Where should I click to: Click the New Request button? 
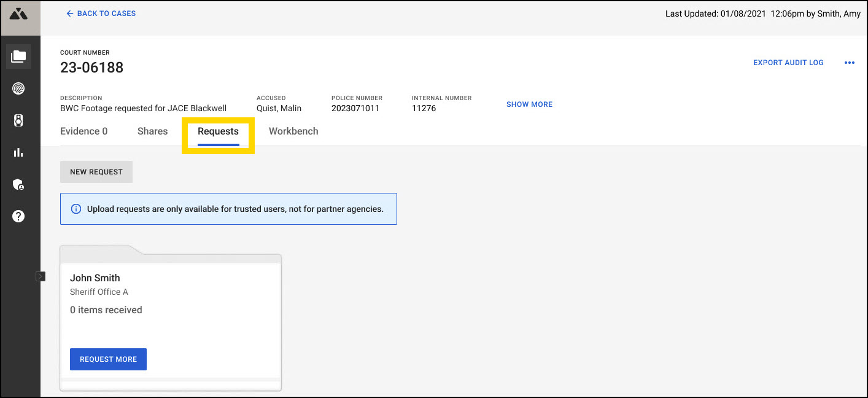[96, 171]
